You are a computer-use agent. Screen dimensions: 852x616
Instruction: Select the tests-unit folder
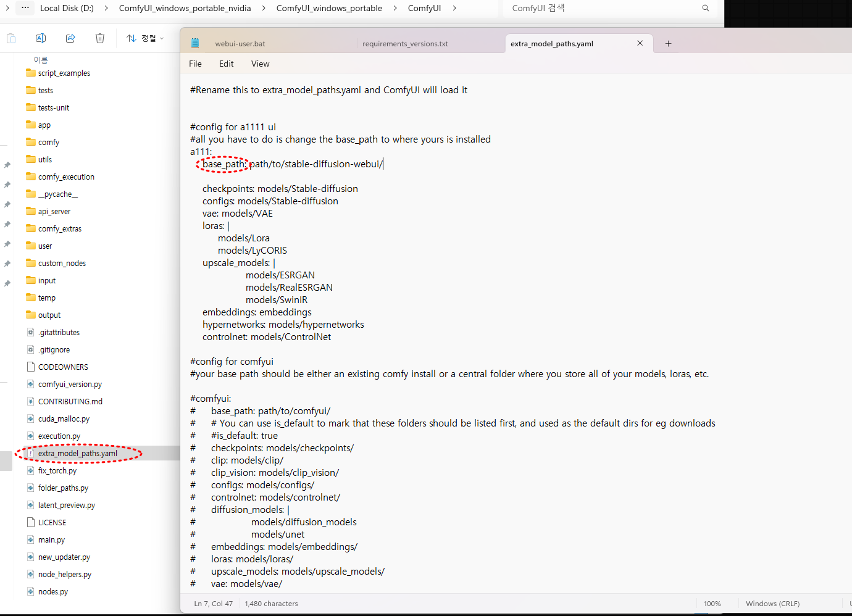point(54,107)
